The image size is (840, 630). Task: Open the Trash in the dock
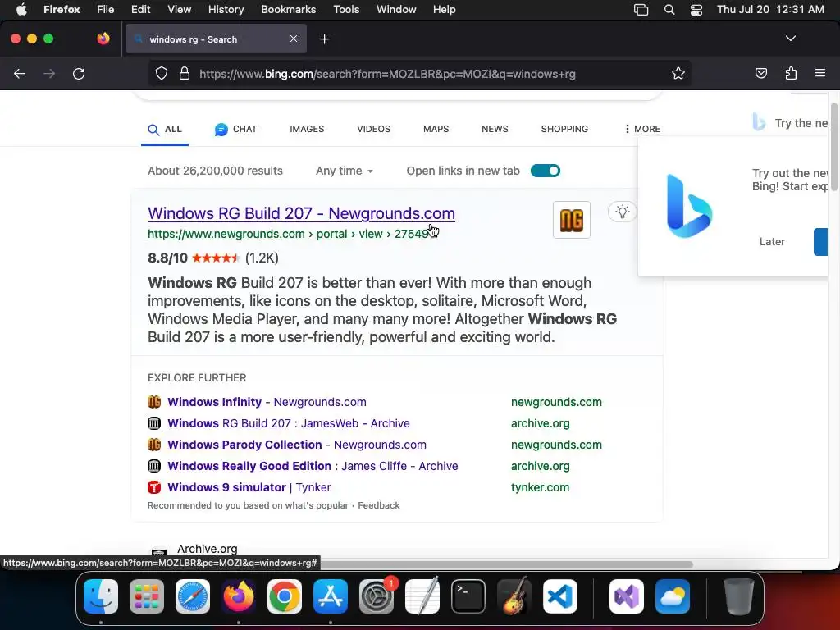739,596
